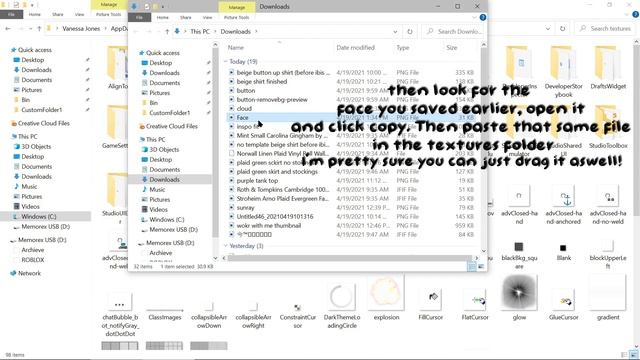Select the glow texture thumbnail
This screenshot has height=360, width=640.
click(x=519, y=298)
